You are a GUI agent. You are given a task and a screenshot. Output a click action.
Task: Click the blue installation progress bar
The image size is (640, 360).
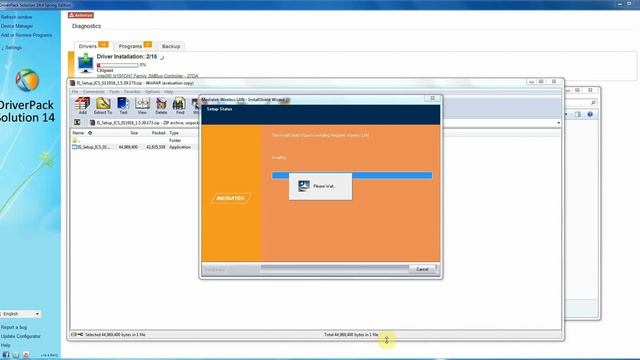click(x=352, y=176)
